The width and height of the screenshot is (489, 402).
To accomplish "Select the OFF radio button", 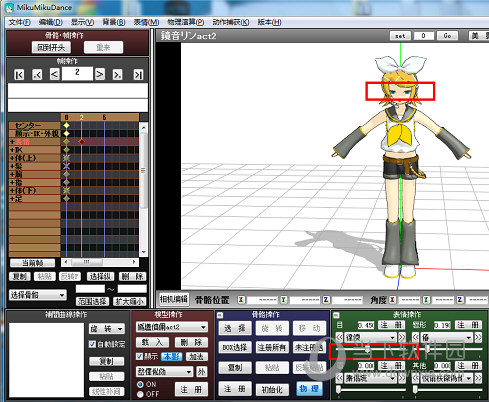I will pos(140,394).
